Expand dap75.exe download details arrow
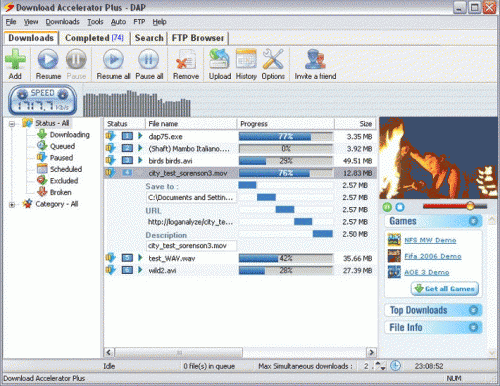This screenshot has height=386, width=500. [x=140, y=136]
